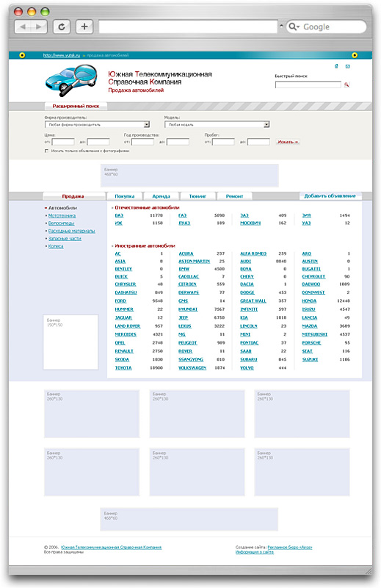Click the production year 'до' field
The height and width of the screenshot is (588, 381).
pos(178,142)
